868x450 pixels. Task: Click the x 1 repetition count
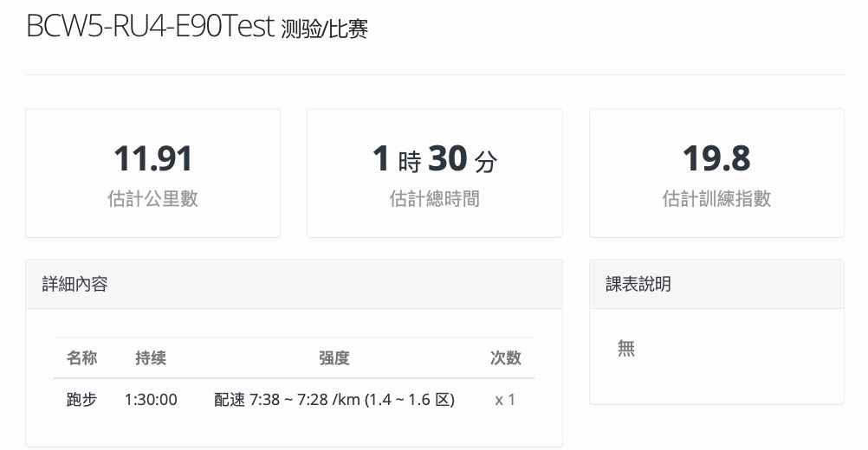[x=505, y=399]
